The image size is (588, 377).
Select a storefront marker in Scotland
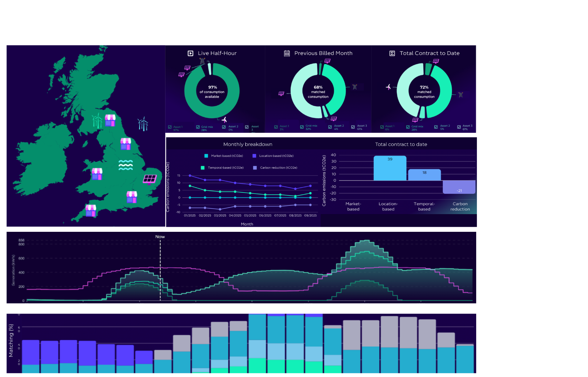click(110, 120)
